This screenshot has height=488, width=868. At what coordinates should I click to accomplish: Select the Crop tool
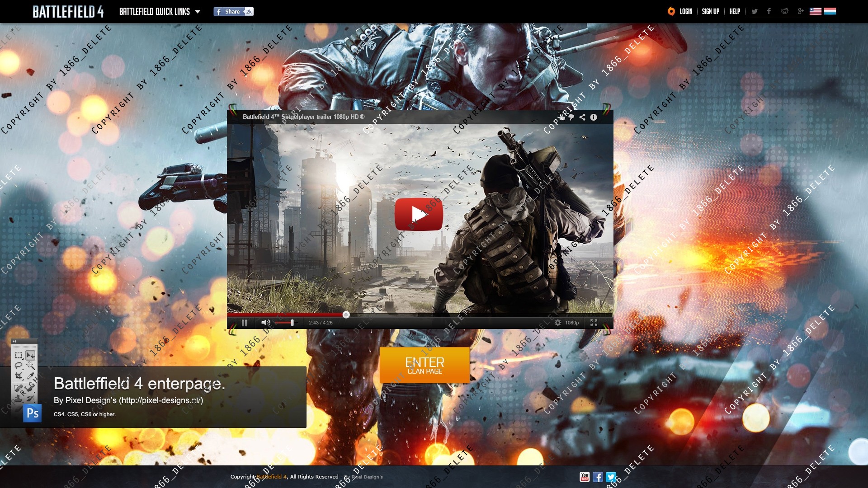pos(19,376)
